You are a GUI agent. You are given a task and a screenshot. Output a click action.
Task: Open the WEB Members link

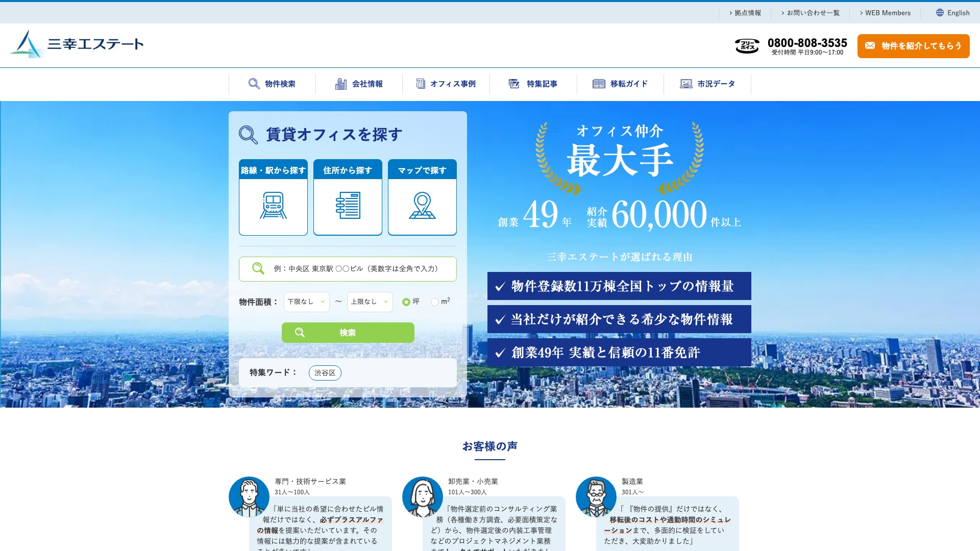(x=885, y=13)
